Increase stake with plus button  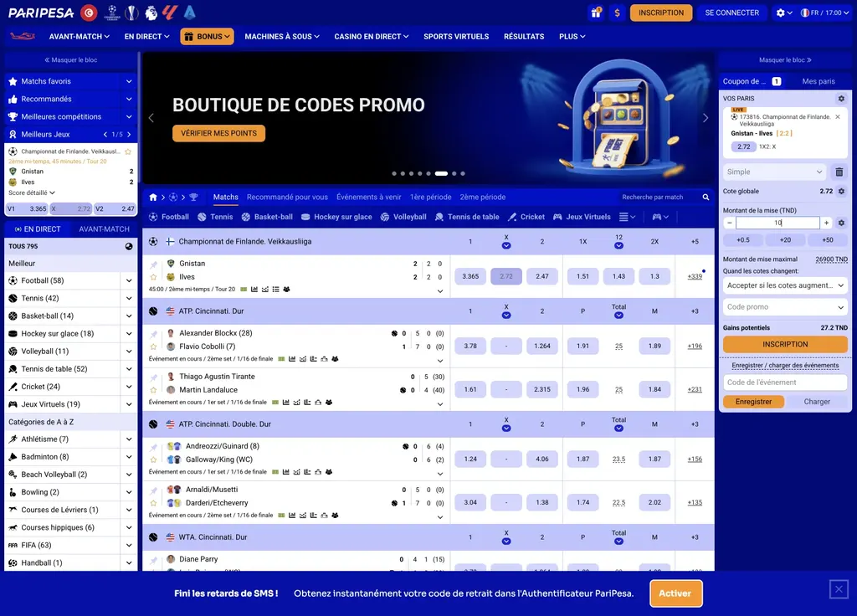click(826, 223)
